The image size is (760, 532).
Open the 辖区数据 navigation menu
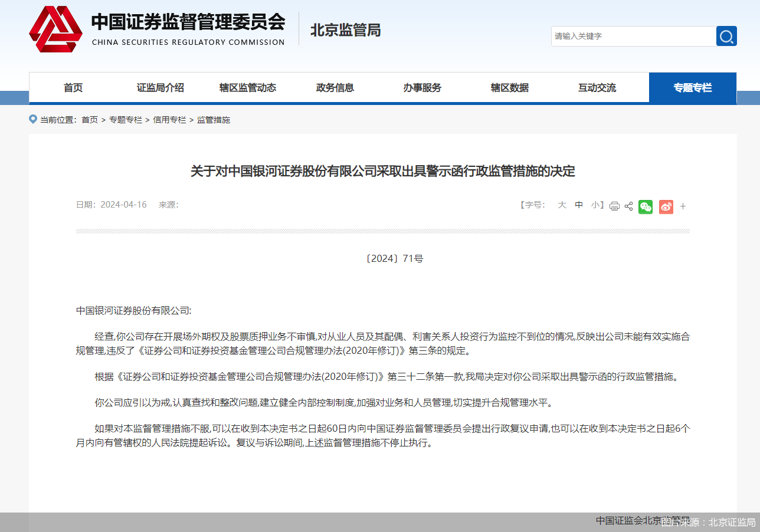coord(509,87)
